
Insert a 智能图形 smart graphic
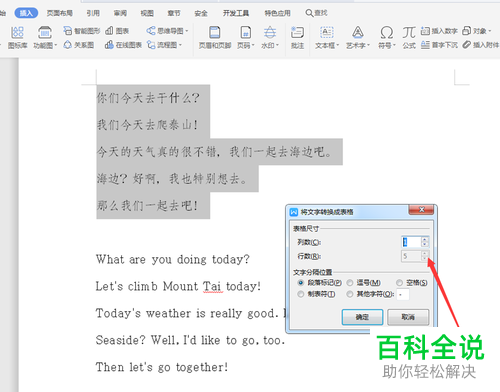tap(82, 31)
